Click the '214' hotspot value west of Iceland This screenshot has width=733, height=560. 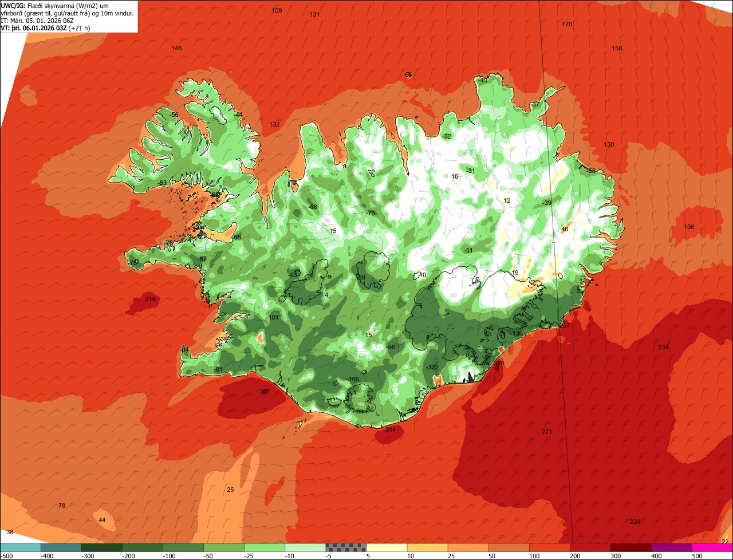150,299
